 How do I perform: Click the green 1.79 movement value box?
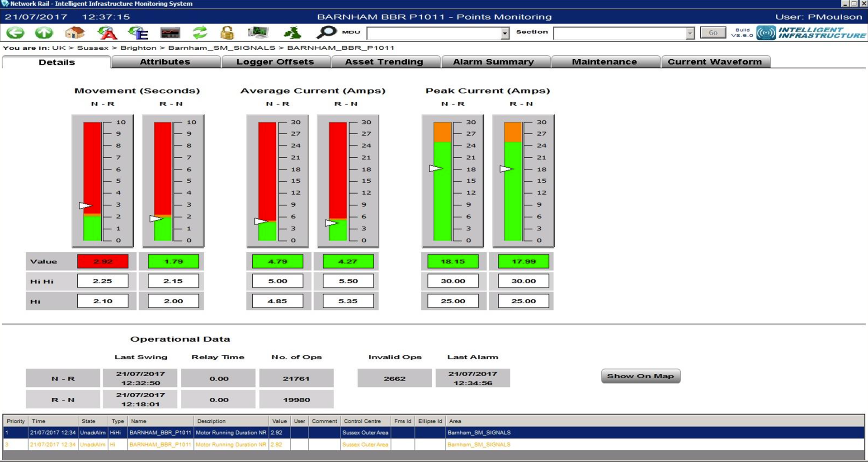[x=173, y=261]
